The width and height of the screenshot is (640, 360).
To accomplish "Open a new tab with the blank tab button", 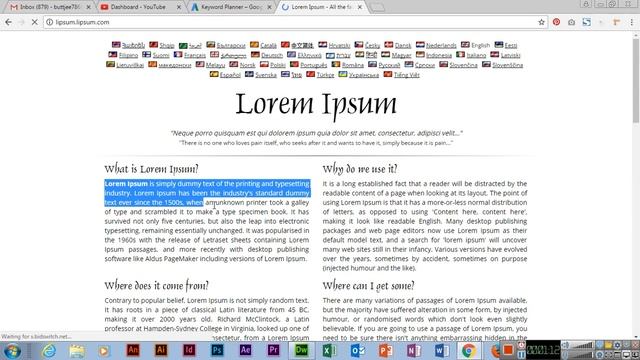I will point(378,7).
